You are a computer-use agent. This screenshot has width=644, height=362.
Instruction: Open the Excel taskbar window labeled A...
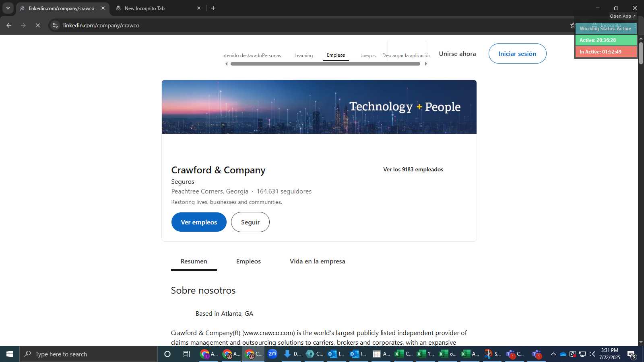(x=470, y=354)
